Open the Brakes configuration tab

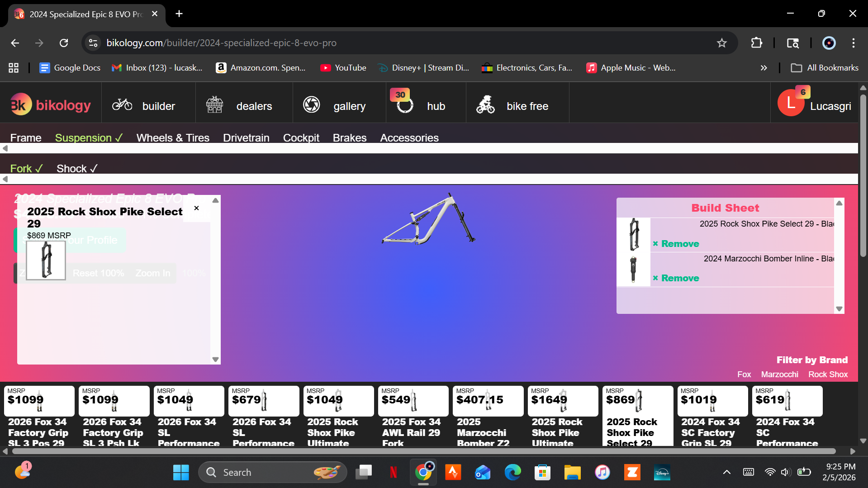click(349, 137)
